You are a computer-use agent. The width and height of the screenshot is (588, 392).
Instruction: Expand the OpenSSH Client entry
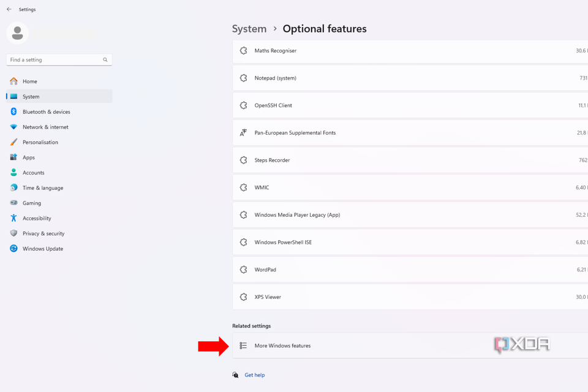[x=410, y=105]
